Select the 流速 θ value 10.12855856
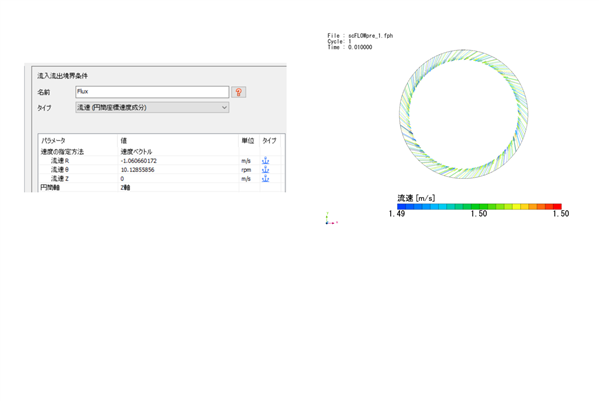 (138, 170)
